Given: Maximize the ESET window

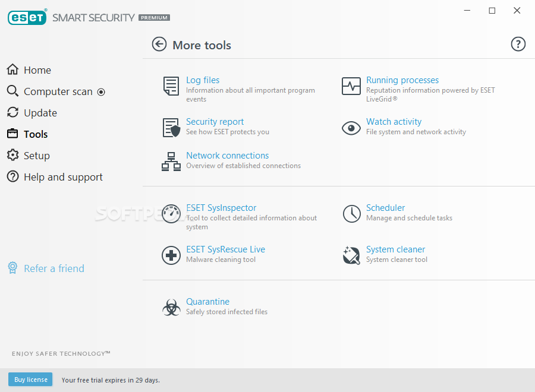Looking at the screenshot, I should point(492,11).
